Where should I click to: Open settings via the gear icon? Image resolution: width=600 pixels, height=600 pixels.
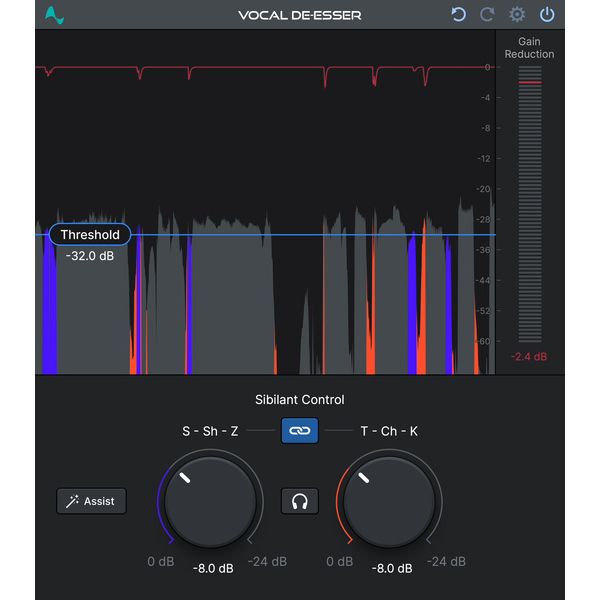pos(517,15)
